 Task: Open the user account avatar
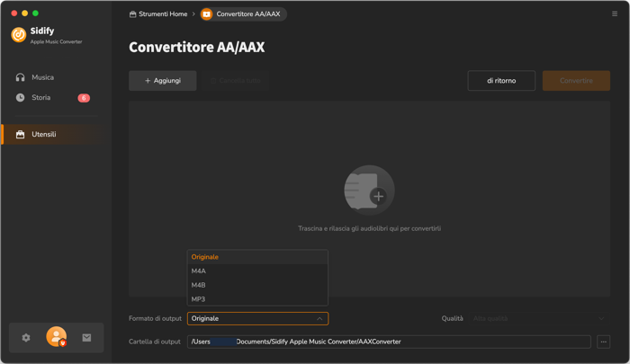56,336
